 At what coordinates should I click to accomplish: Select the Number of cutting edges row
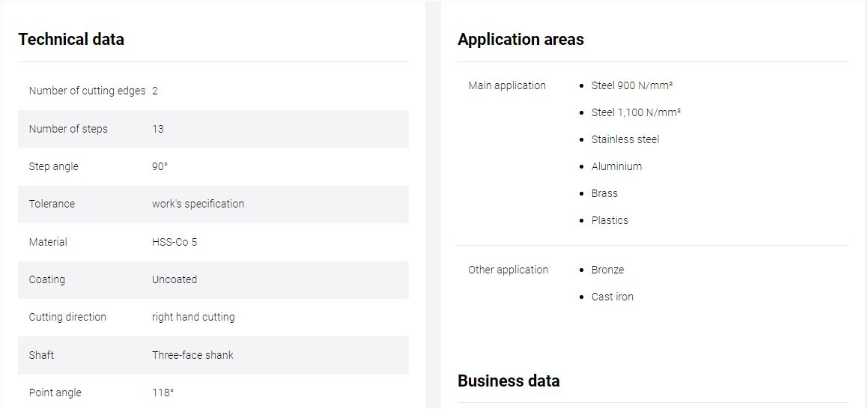213,91
